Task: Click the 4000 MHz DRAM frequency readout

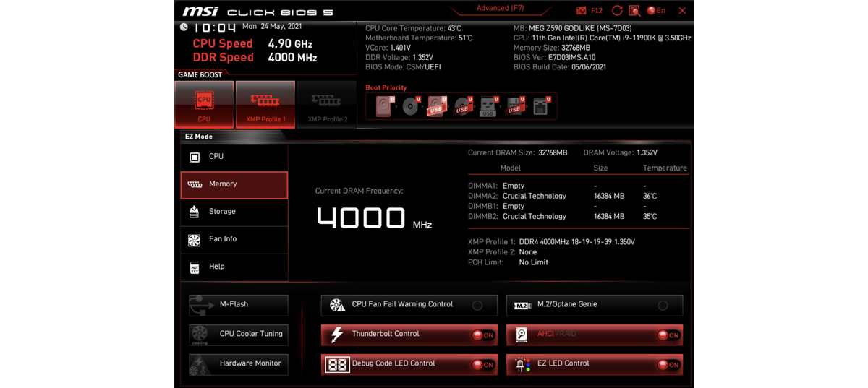Action: click(x=374, y=218)
